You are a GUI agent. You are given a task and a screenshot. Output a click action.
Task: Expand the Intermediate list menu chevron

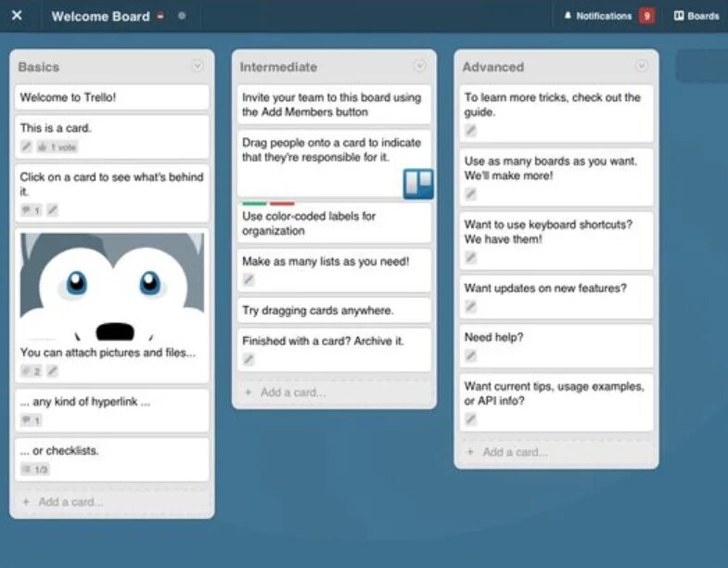pyautogui.click(x=420, y=66)
